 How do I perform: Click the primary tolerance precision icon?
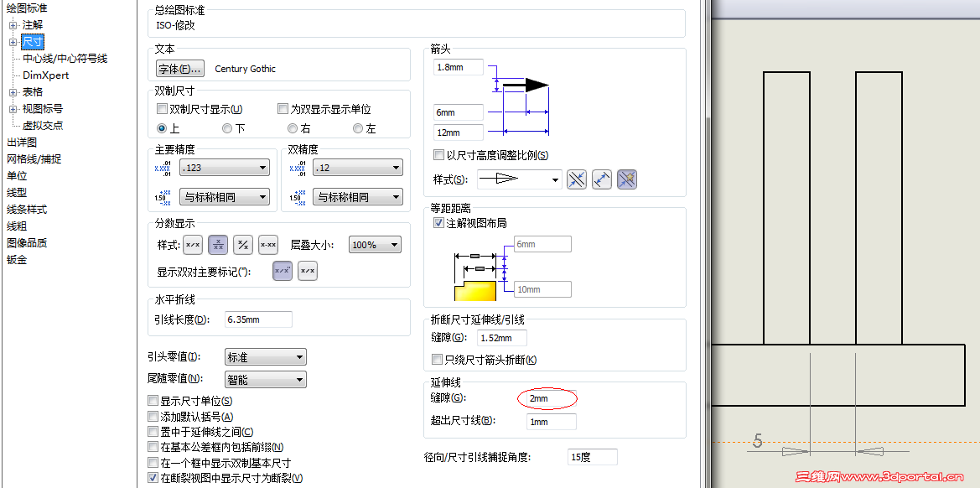click(x=162, y=197)
